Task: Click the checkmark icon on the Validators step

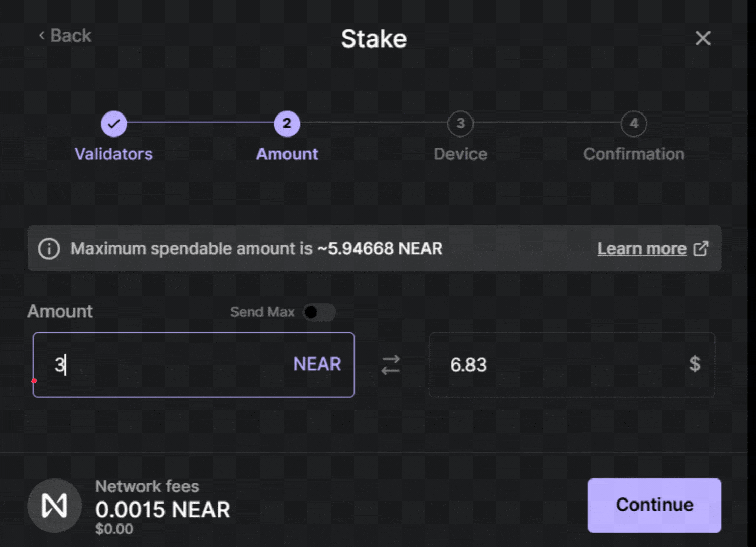Action: pos(113,123)
